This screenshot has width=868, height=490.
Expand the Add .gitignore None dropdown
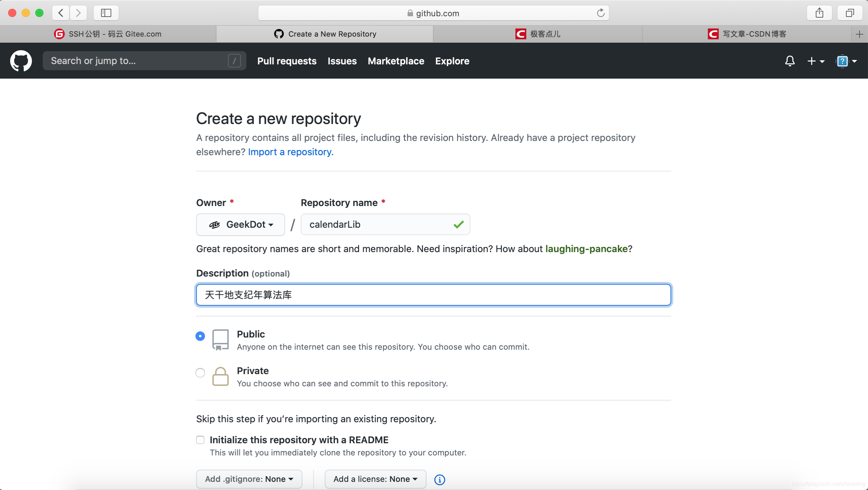pyautogui.click(x=248, y=479)
